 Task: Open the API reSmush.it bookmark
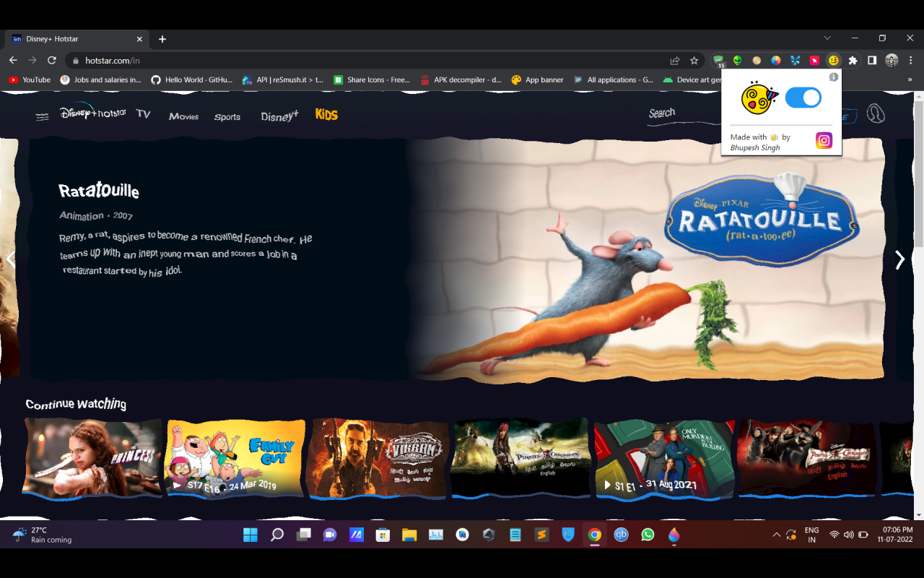(283, 80)
